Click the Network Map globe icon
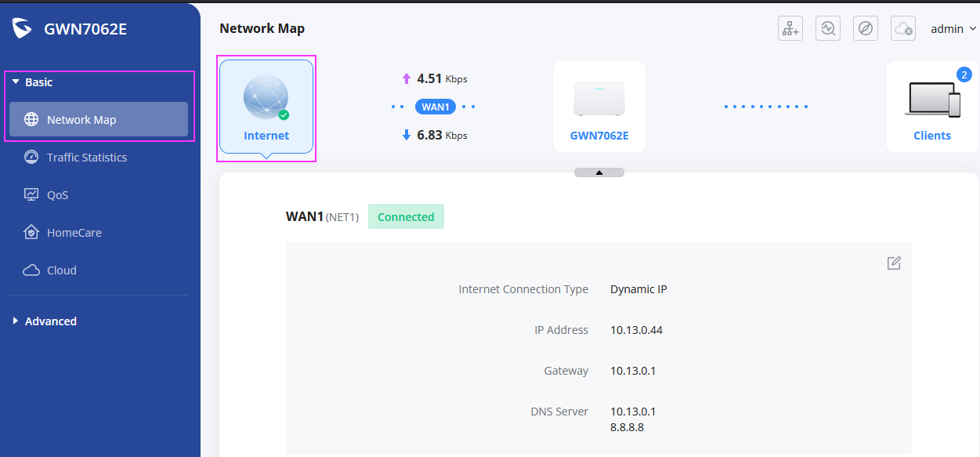Screen dimensions: 980x457 click(31, 120)
